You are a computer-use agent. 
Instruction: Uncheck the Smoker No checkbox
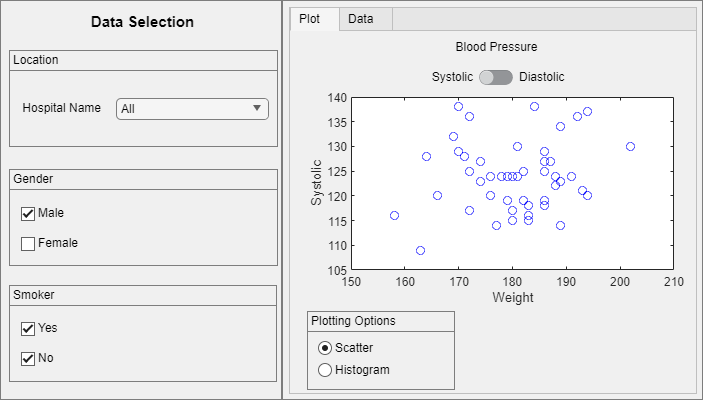click(28, 359)
